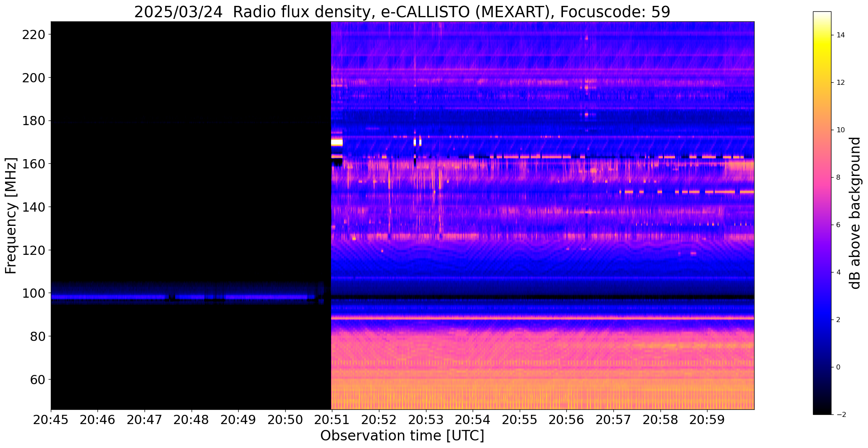868x448 pixels.
Task: Click the 20:59 time tick label
Action: 708,420
